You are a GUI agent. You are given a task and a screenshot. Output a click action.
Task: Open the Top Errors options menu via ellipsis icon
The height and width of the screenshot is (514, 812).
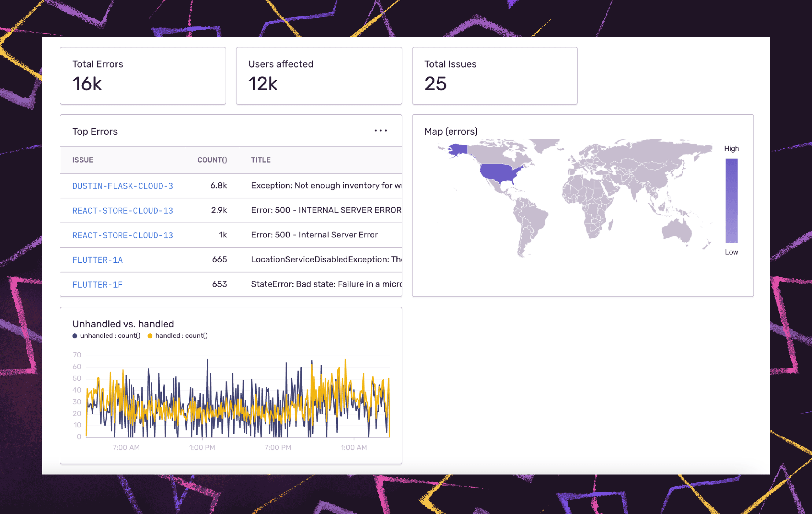(x=380, y=131)
